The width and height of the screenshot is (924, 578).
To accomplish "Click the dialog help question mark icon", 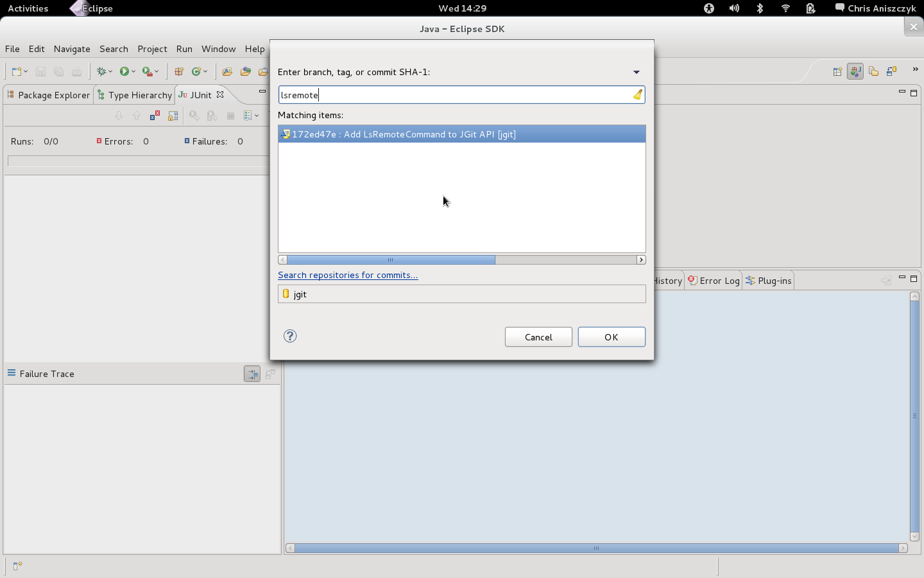I will pos(290,336).
